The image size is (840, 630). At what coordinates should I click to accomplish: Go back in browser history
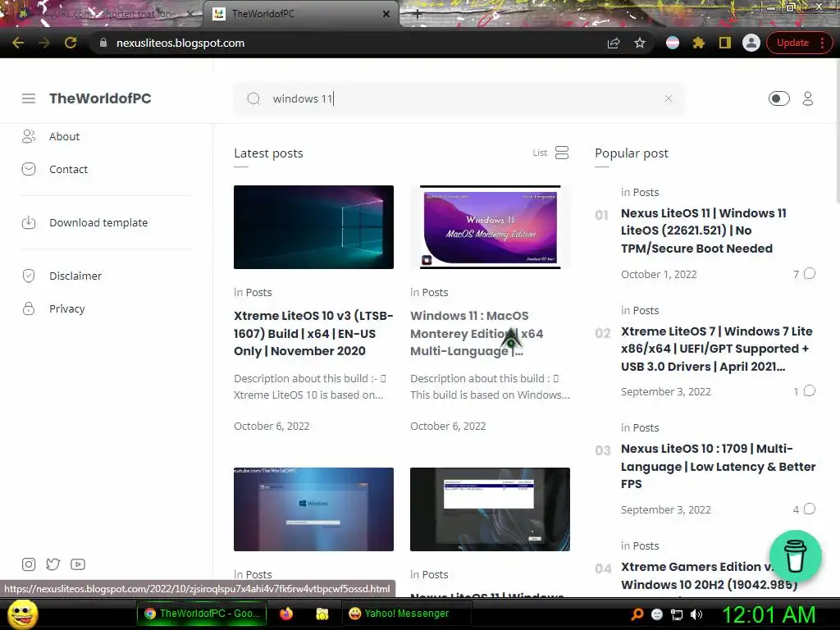pyautogui.click(x=18, y=43)
